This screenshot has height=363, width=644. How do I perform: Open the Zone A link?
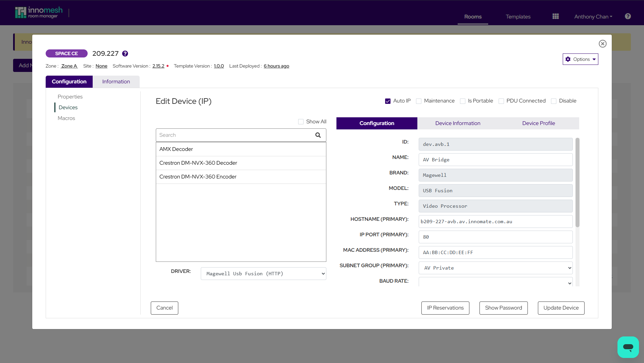point(69,66)
